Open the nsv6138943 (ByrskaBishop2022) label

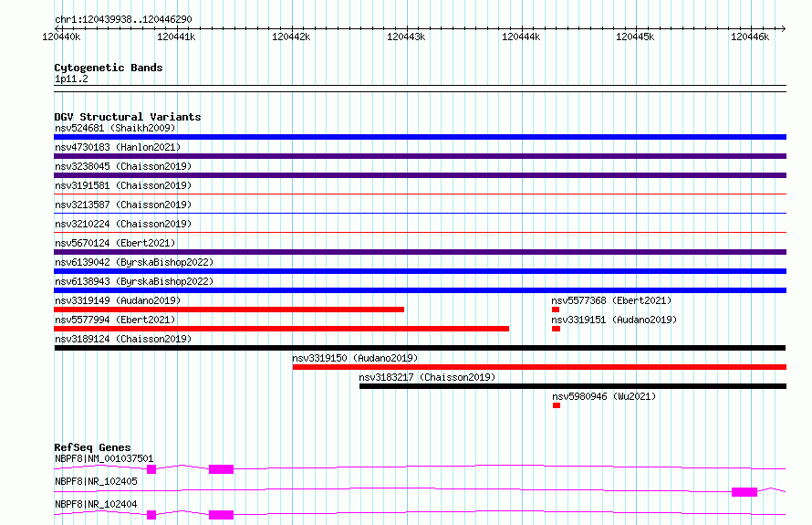pyautogui.click(x=134, y=281)
